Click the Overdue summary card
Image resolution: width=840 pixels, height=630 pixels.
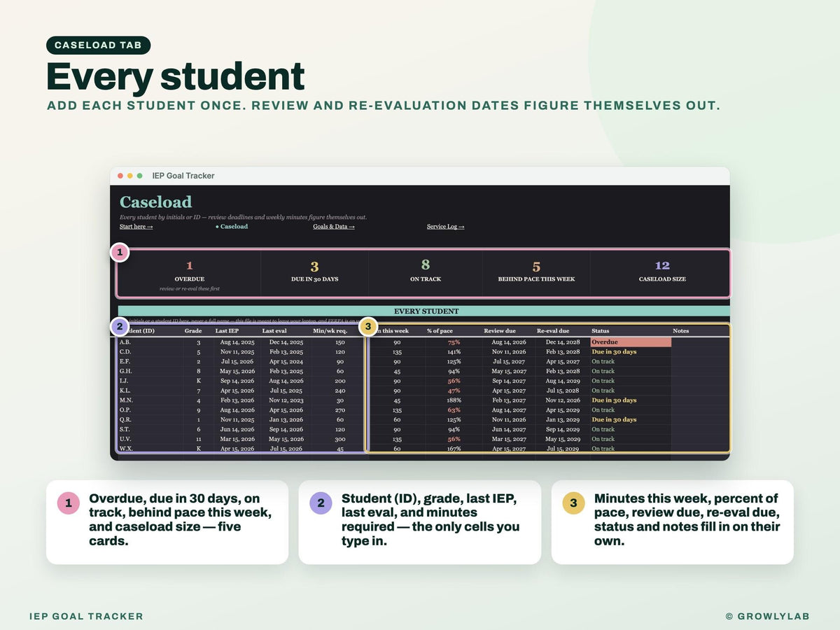tap(190, 274)
